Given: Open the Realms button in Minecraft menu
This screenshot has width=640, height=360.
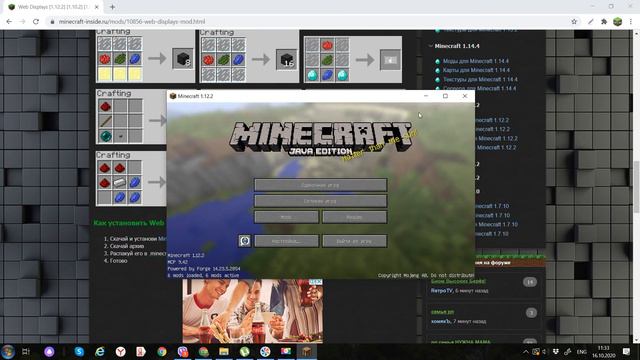Looking at the screenshot, I should (354, 217).
